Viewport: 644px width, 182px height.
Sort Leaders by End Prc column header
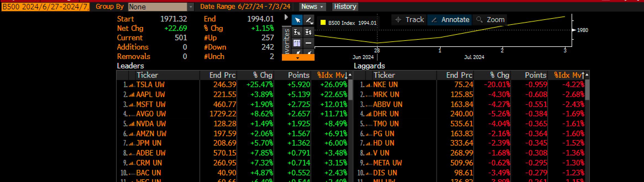click(218, 75)
